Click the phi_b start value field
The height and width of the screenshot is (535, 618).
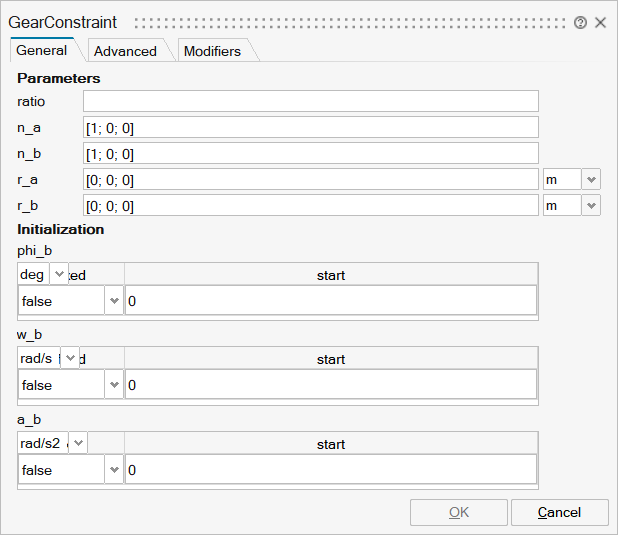pos(330,301)
